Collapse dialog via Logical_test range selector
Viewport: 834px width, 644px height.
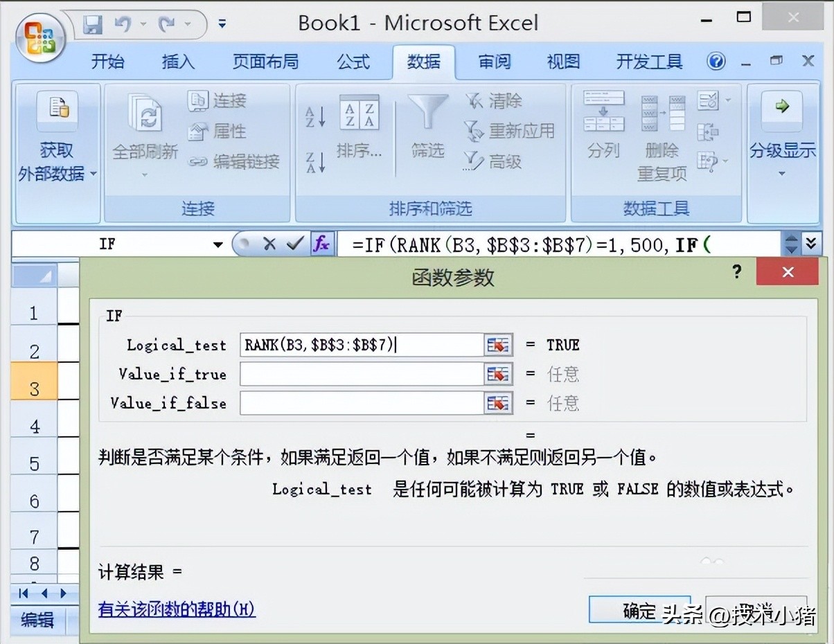point(498,345)
